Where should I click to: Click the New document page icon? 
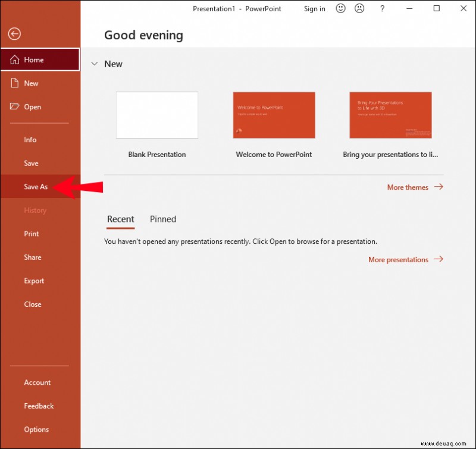pos(14,83)
